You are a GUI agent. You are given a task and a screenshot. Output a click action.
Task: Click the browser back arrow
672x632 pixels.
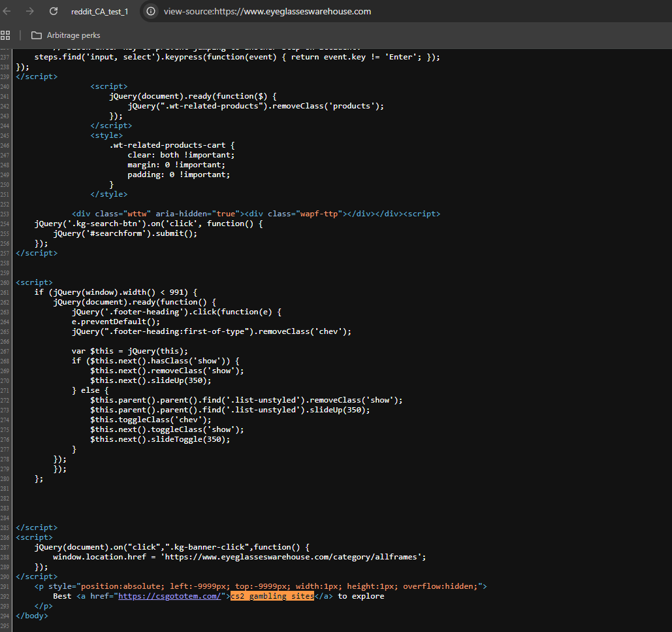(7, 11)
